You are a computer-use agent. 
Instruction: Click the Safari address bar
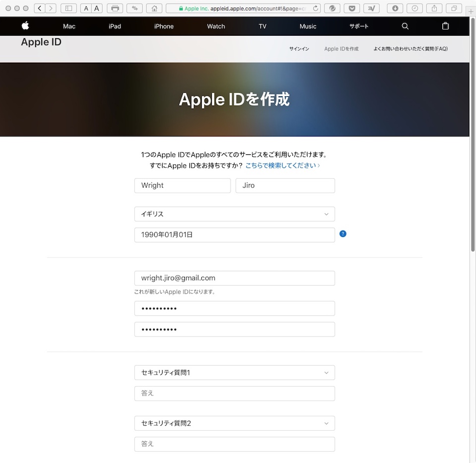[x=243, y=8]
